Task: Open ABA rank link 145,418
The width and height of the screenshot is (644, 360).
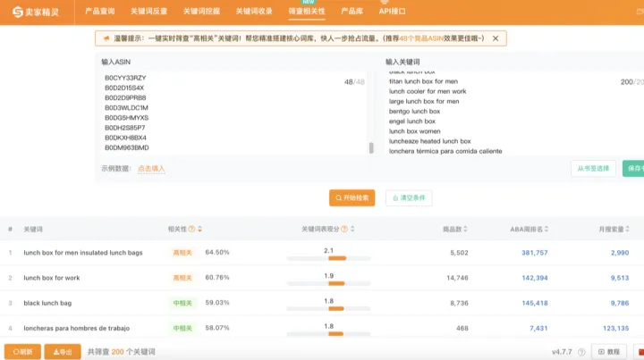Action: 535,303
